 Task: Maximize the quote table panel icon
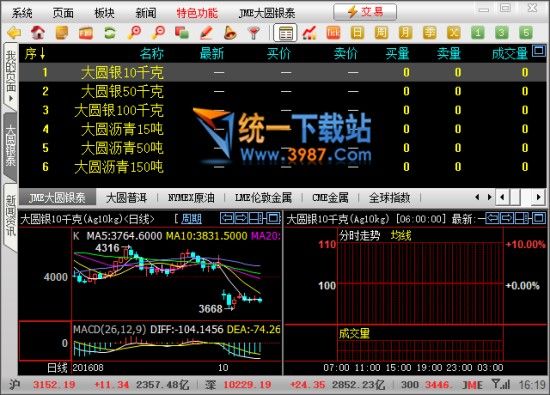pos(539,51)
